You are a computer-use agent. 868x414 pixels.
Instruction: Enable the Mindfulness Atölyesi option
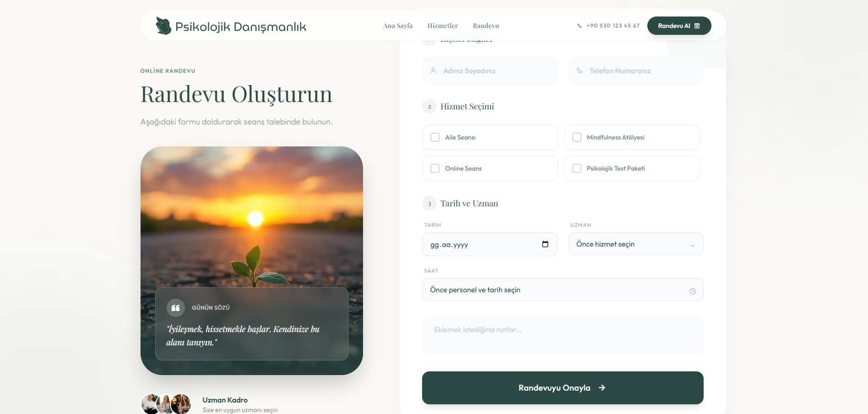coord(577,138)
